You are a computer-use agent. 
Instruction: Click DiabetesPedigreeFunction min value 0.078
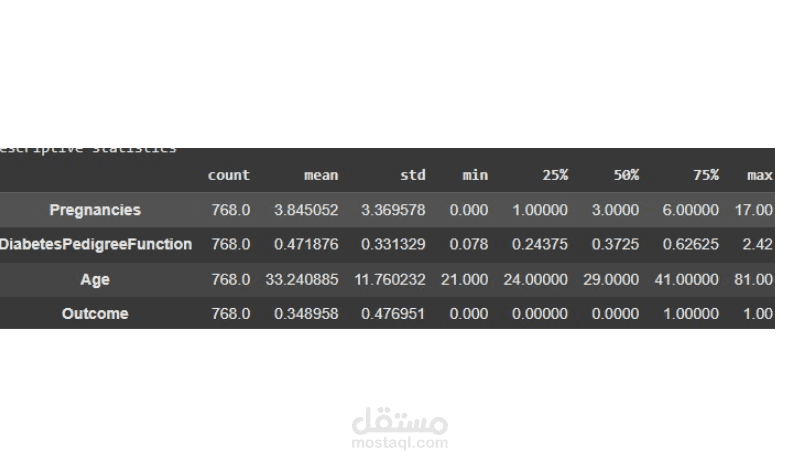[x=468, y=244]
